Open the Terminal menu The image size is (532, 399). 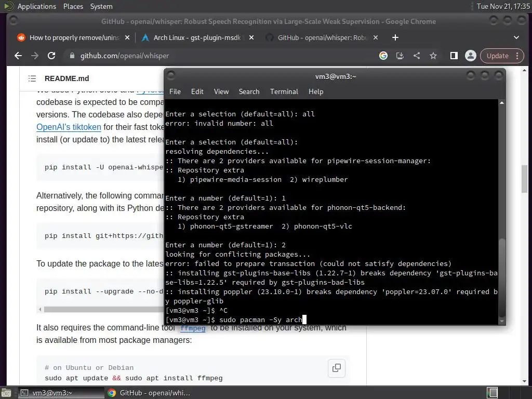tap(284, 91)
